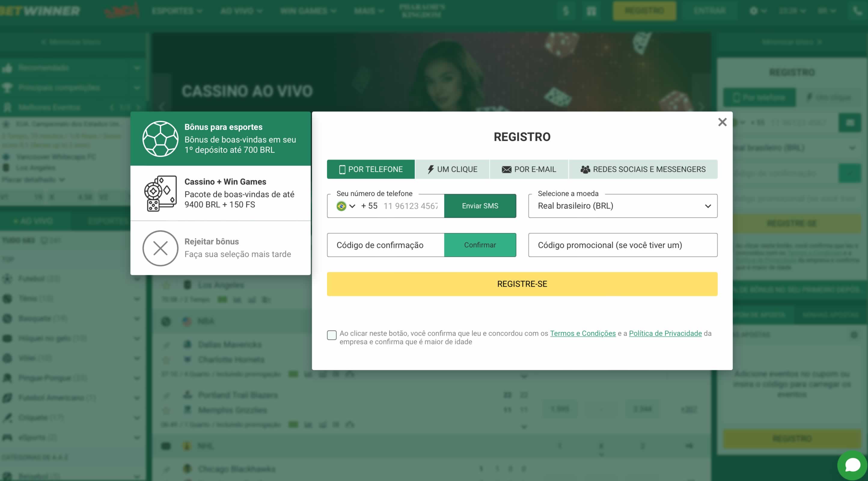Screen dimensions: 868x481
Task: Open the Selecione a moeda currency dropdown
Action: pyautogui.click(x=623, y=206)
